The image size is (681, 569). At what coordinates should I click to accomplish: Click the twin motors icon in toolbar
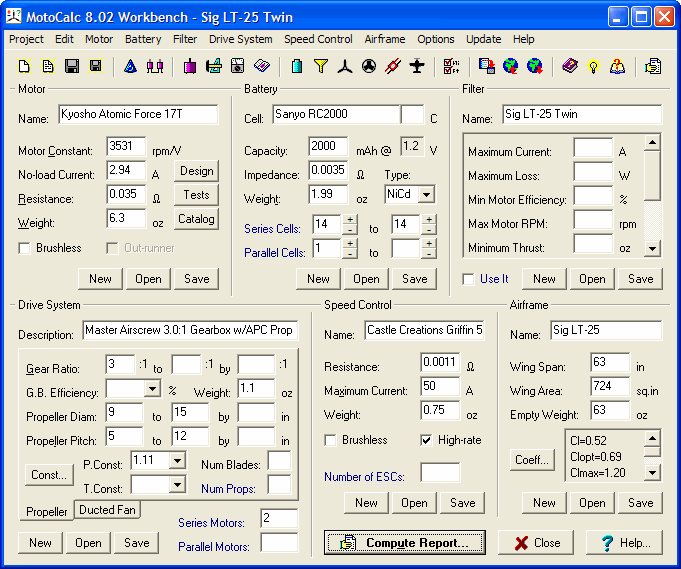pos(155,66)
